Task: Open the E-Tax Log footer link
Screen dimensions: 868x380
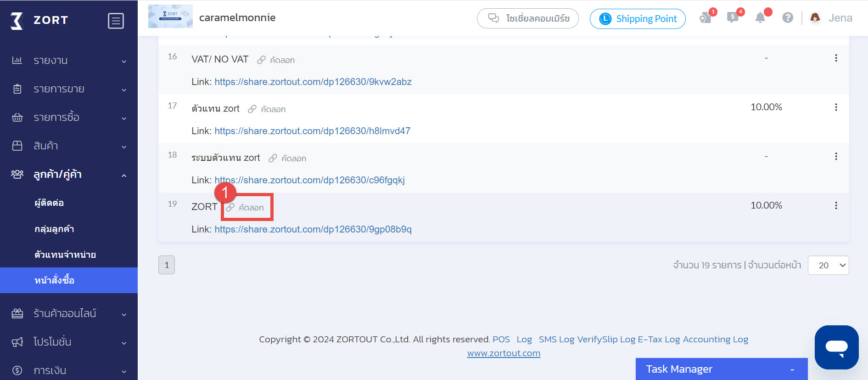Action: [x=659, y=340]
